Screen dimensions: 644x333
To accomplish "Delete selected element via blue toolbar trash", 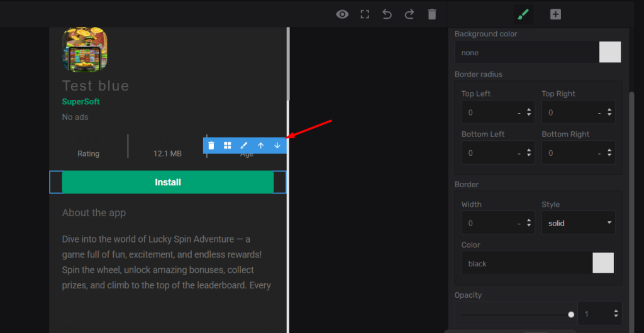I will click(211, 145).
